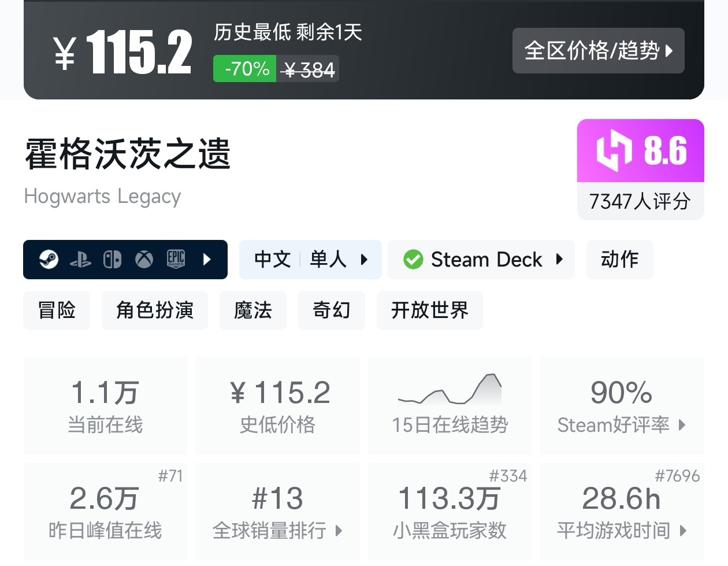Open the 15日在线趋势 chart
The height and width of the screenshot is (566, 728).
[x=450, y=406]
